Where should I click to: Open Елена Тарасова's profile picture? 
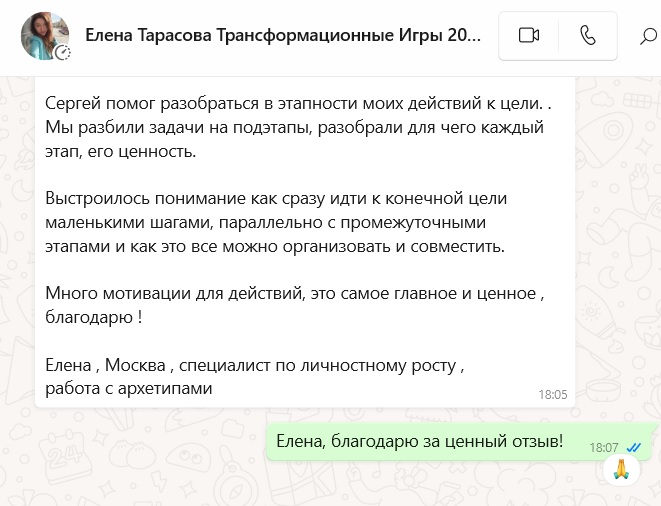(45, 36)
